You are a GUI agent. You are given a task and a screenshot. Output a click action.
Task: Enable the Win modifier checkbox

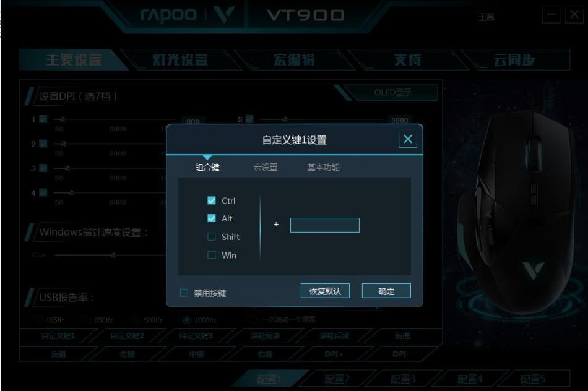pyautogui.click(x=212, y=255)
